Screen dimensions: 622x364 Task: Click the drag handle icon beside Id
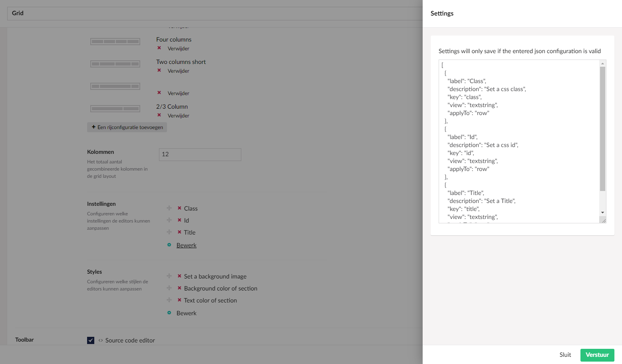point(169,220)
